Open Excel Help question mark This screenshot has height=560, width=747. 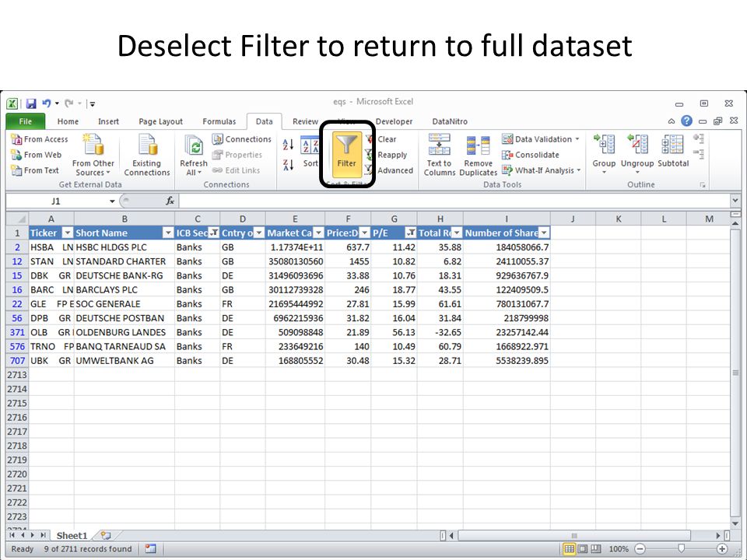[686, 121]
